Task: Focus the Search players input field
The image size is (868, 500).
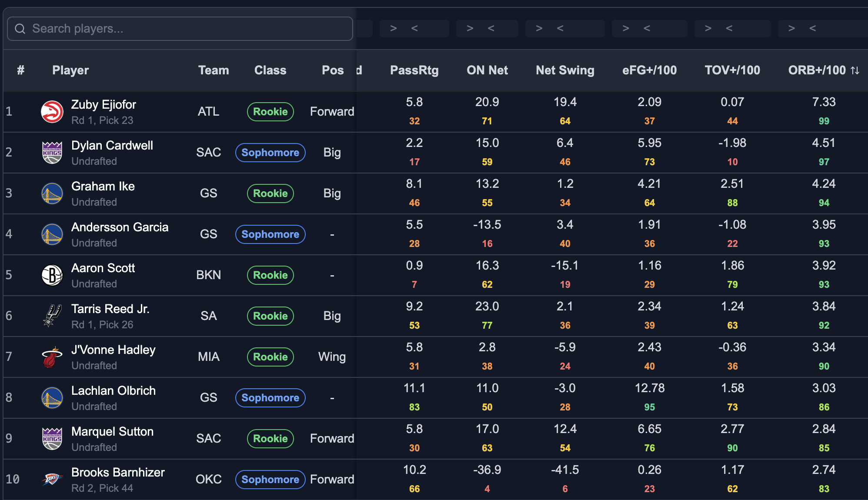Action: (x=180, y=29)
